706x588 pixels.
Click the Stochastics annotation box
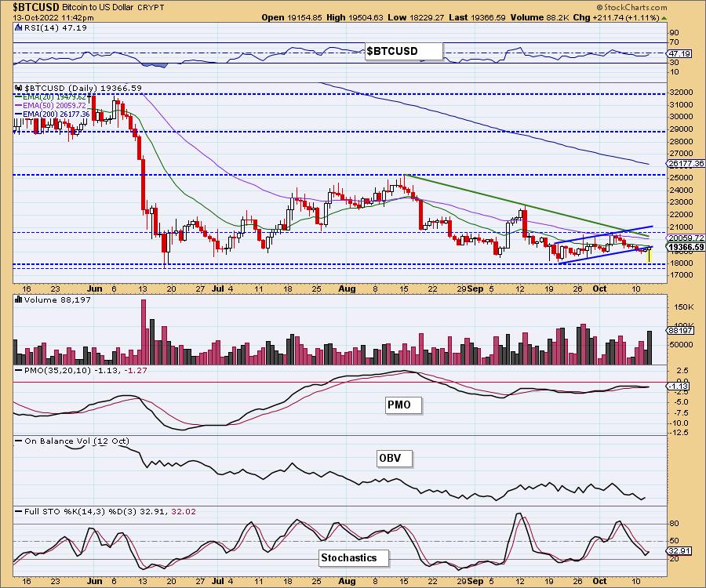(354, 558)
